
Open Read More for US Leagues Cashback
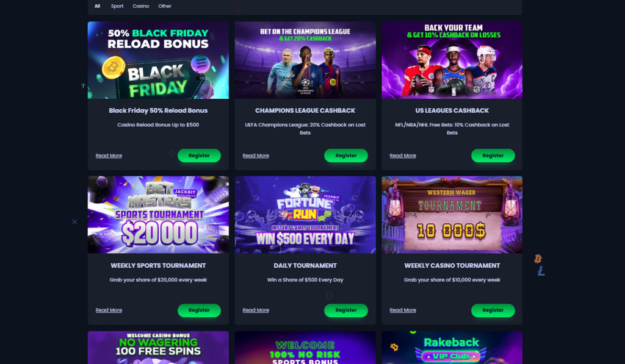[x=403, y=155]
